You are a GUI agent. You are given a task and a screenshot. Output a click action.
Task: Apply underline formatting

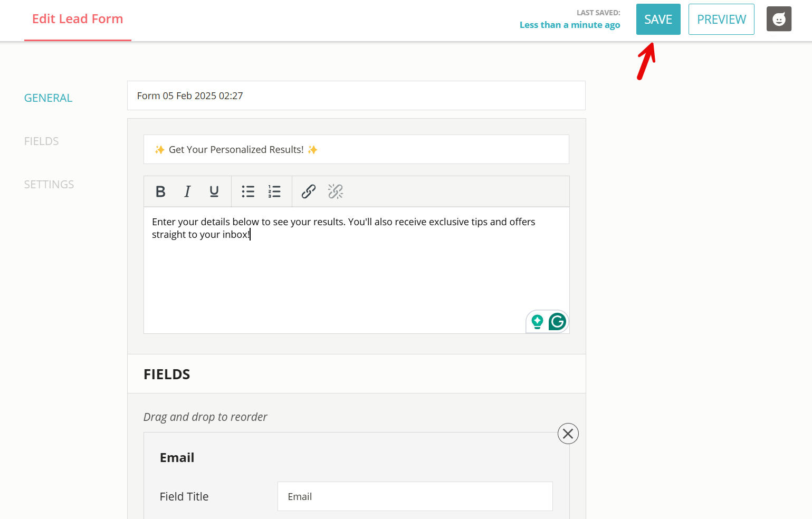coord(214,191)
